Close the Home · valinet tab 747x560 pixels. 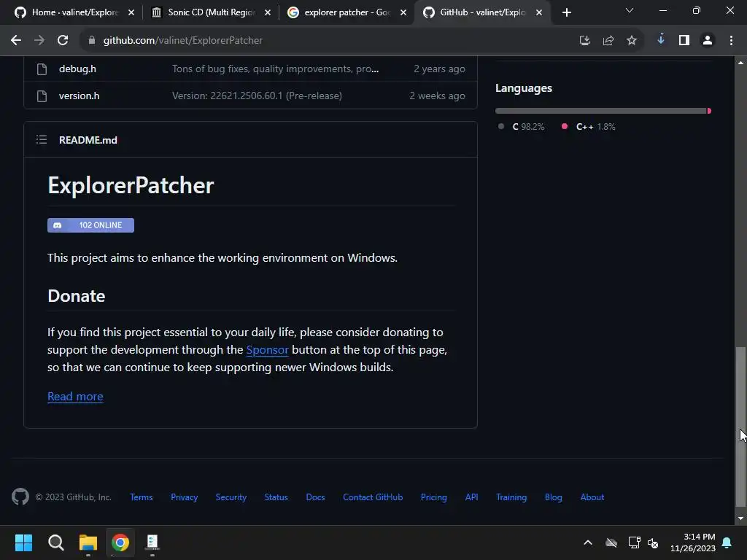point(131,12)
